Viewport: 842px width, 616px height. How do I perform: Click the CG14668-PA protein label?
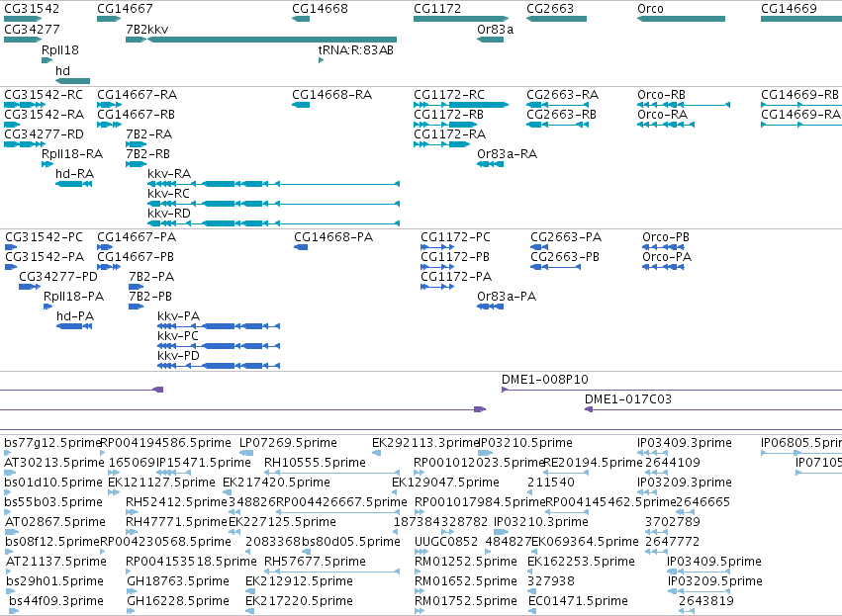pos(333,237)
